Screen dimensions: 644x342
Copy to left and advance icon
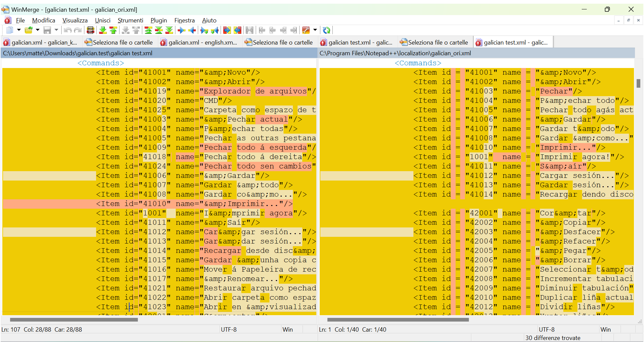click(x=215, y=30)
